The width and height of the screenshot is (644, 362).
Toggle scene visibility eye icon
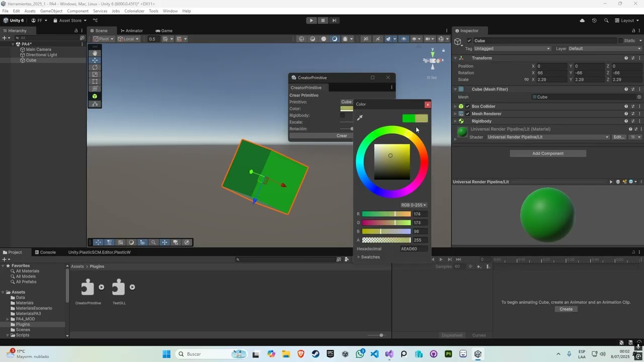click(404, 39)
